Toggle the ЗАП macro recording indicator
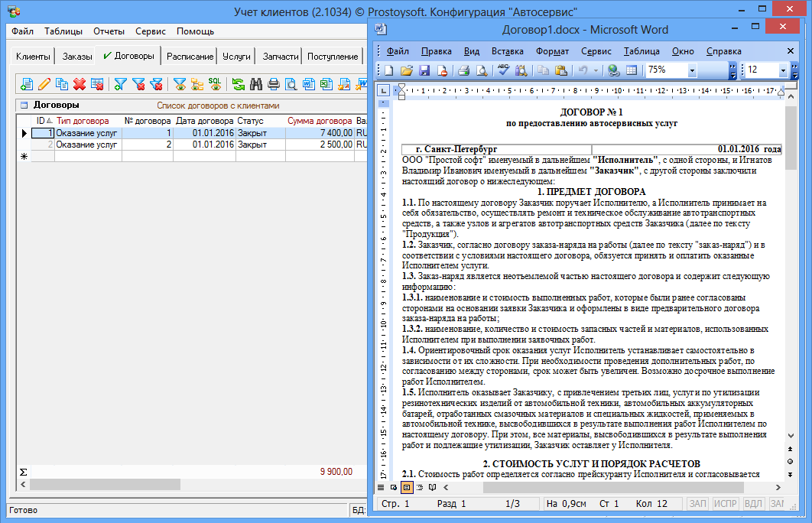812x523 pixels. pos(697,503)
